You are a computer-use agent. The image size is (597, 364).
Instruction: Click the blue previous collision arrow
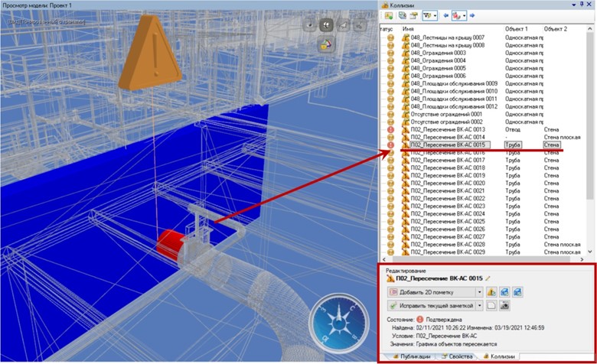coord(446,15)
